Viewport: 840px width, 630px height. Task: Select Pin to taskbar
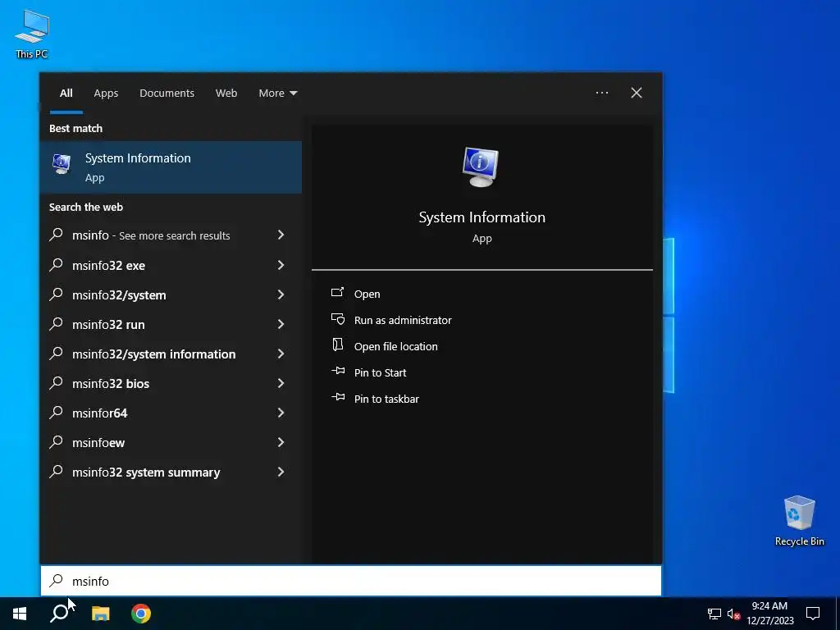tap(387, 399)
